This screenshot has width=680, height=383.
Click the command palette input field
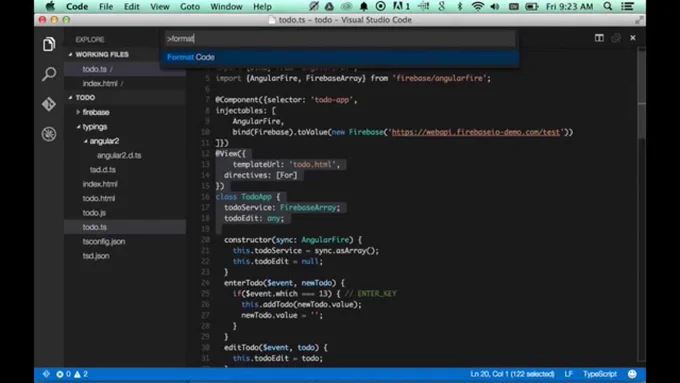click(340, 39)
